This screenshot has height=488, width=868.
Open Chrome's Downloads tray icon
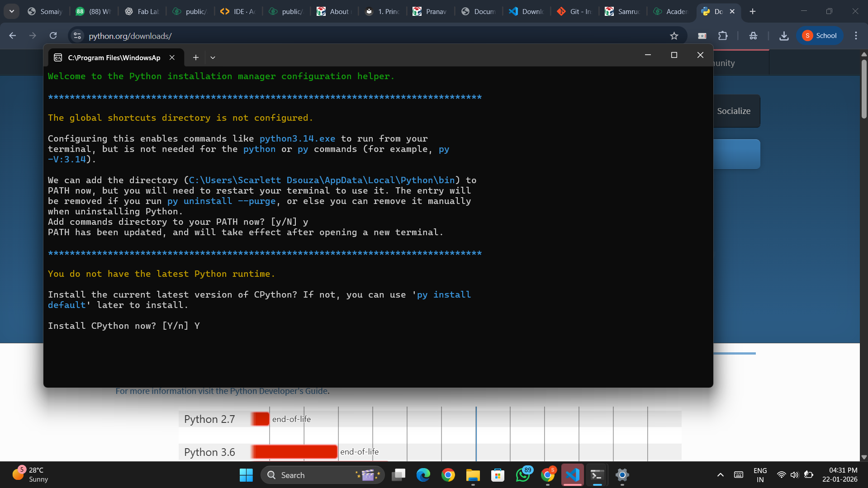pos(784,36)
